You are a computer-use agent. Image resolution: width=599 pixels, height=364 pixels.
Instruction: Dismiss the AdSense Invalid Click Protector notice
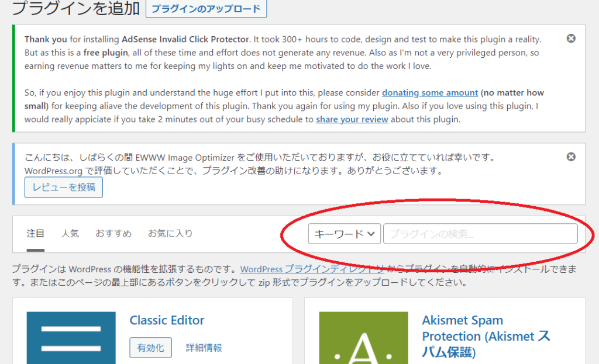[571, 39]
